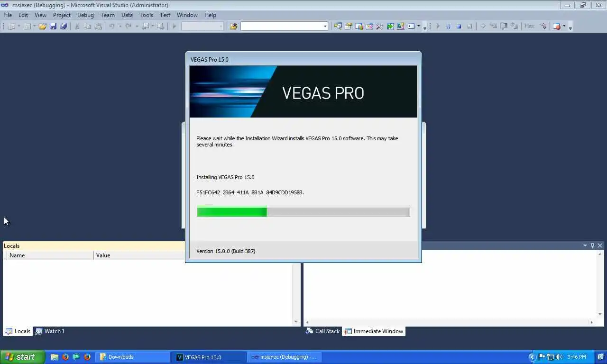Click the Navigate Forward icon
The width and height of the screenshot is (607, 364).
(160, 26)
